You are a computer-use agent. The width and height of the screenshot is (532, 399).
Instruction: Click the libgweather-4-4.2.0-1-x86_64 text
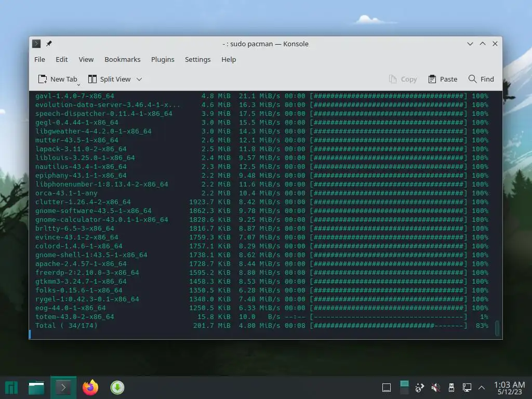(94, 131)
